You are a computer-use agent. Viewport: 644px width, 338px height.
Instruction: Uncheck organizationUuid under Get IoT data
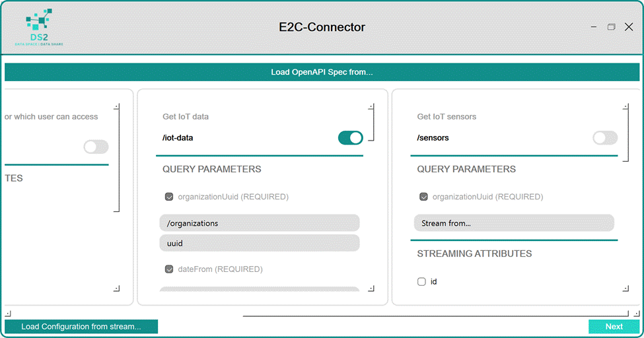[x=169, y=197]
